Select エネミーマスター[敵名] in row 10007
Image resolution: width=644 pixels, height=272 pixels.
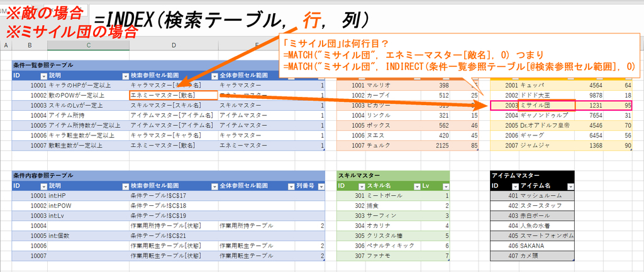click(174, 145)
